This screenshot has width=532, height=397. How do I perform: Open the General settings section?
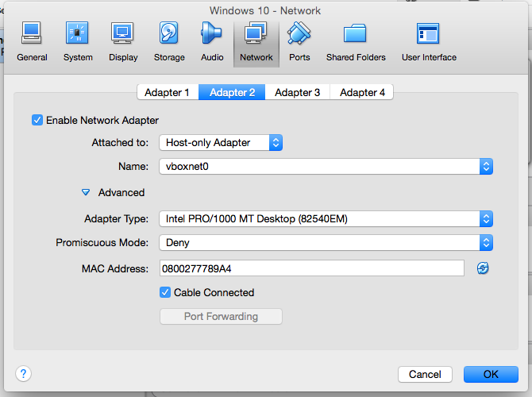coord(32,41)
